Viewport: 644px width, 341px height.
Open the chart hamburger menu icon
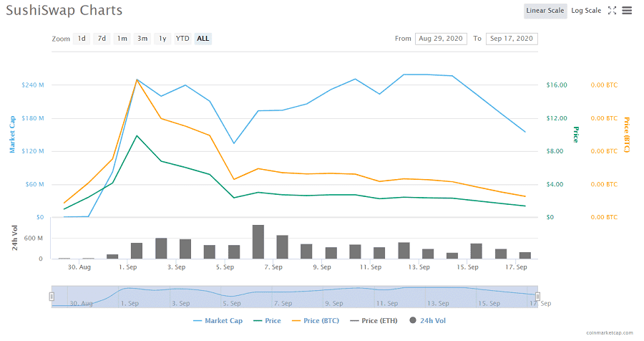(627, 11)
